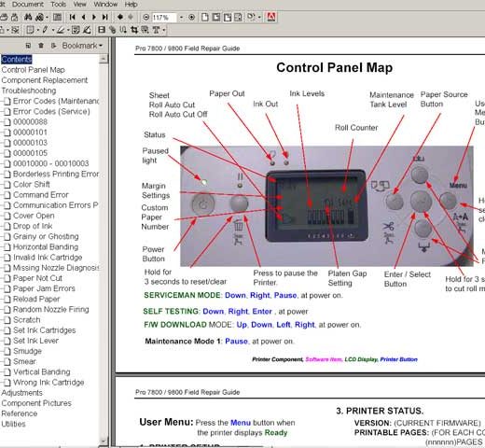Click the bookmark pane scroll up arrow

click(x=104, y=59)
